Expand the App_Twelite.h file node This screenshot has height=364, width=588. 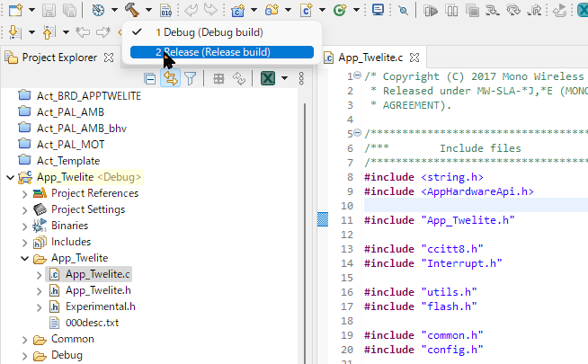coord(39,291)
